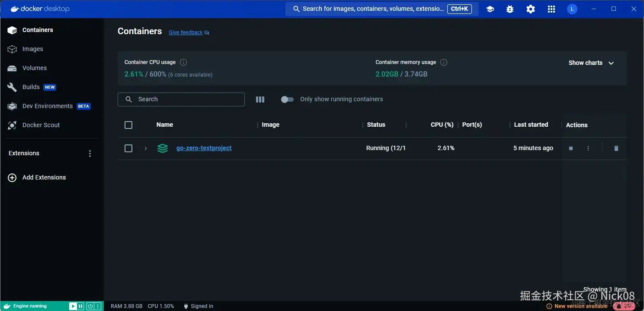Image resolution: width=644 pixels, height=311 pixels.
Task: Click the Running status cell
Action: click(386, 148)
